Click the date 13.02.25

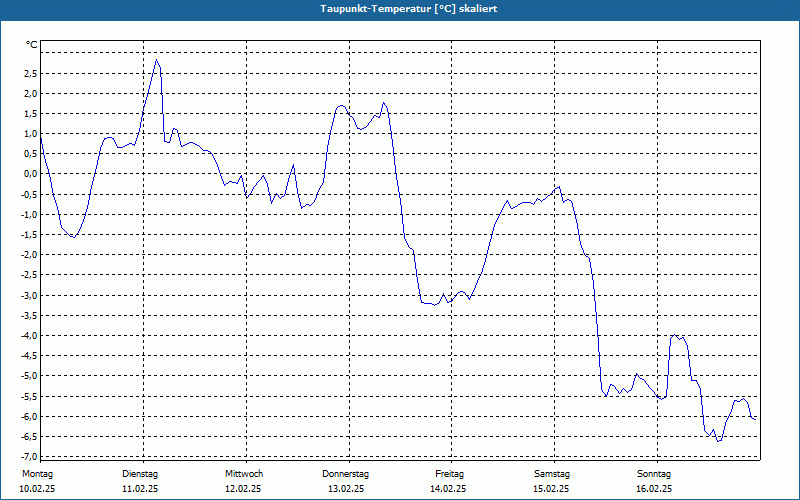pyautogui.click(x=346, y=489)
